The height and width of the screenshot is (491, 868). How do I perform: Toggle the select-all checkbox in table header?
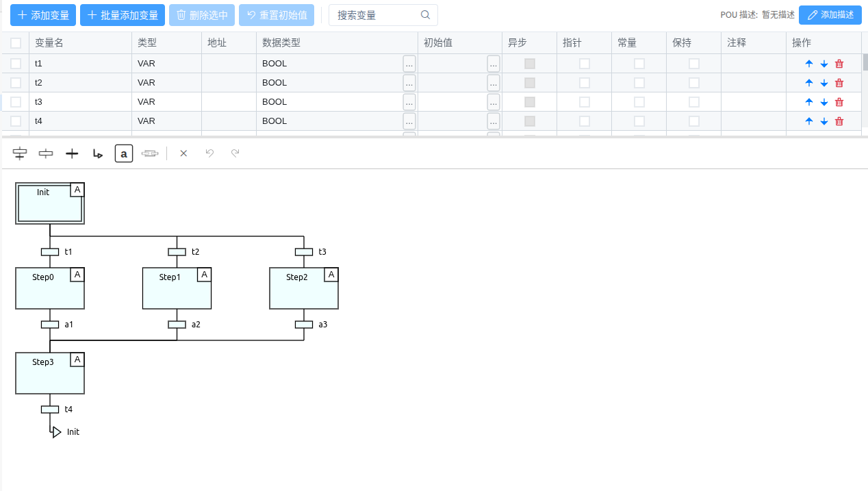(16, 43)
